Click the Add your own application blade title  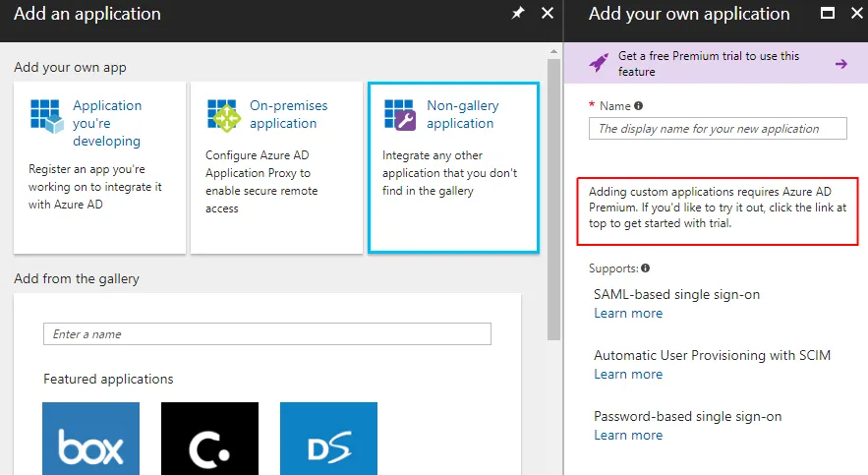(x=689, y=14)
